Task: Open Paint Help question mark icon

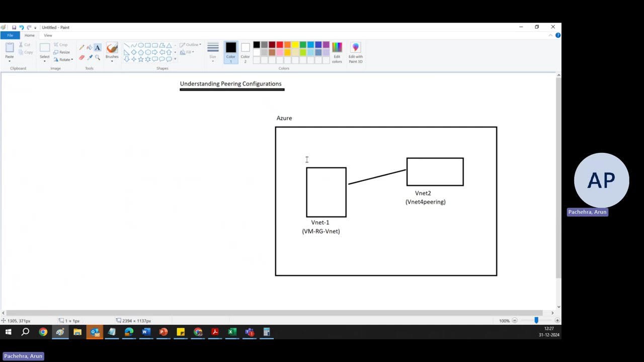Action: [x=558, y=35]
